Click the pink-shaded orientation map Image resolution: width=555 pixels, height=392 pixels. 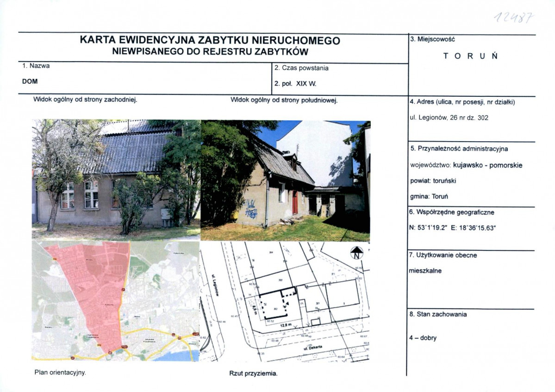(x=116, y=301)
